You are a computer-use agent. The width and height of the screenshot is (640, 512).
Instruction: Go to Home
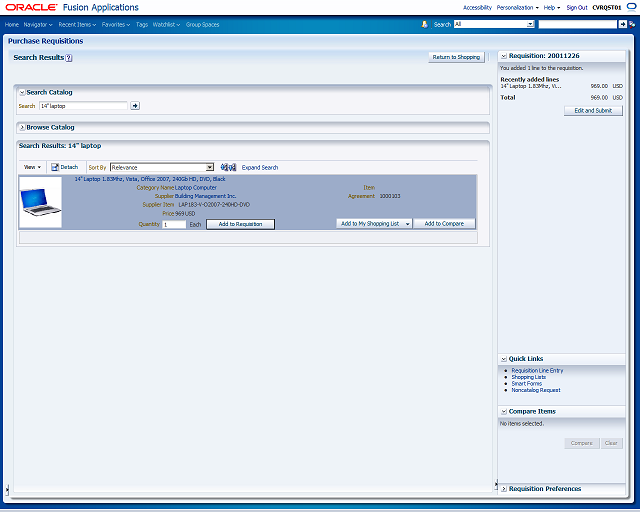[12, 24]
